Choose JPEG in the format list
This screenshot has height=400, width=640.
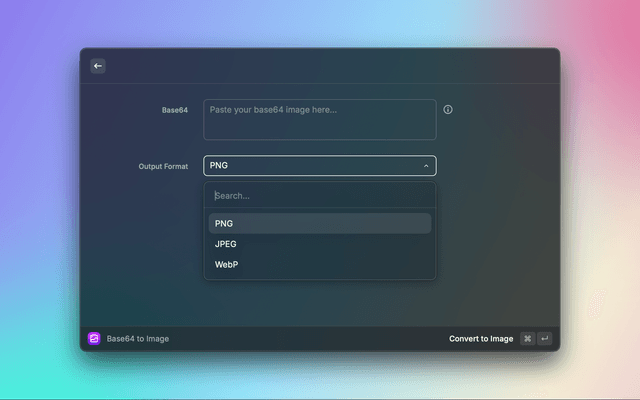point(320,244)
